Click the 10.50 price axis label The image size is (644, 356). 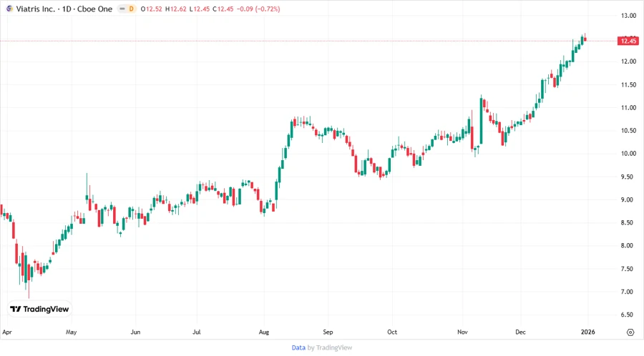[x=628, y=130]
